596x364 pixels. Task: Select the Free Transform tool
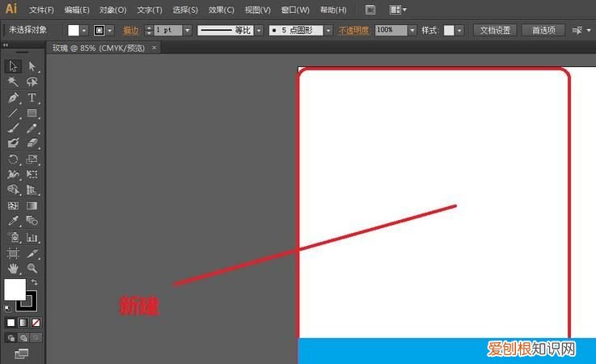tap(32, 174)
